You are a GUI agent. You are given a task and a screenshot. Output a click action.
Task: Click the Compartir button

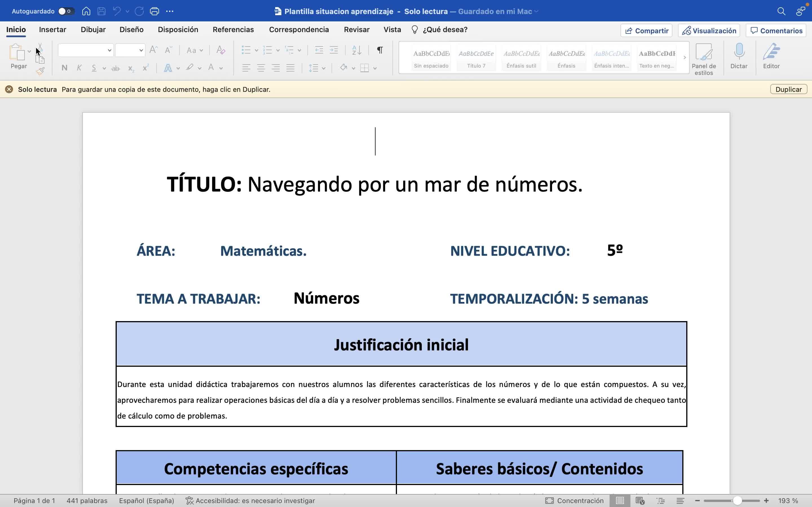(x=646, y=30)
